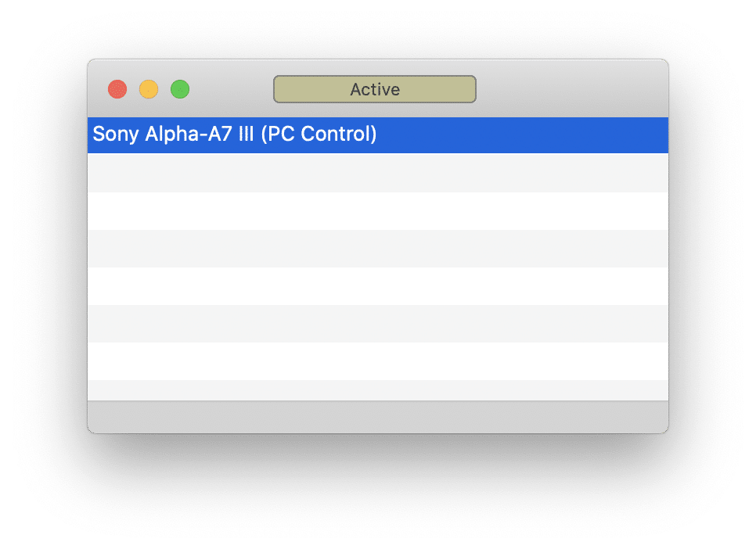Minimize the window using the yellow button
The width and height of the screenshot is (756, 549).
(149, 89)
